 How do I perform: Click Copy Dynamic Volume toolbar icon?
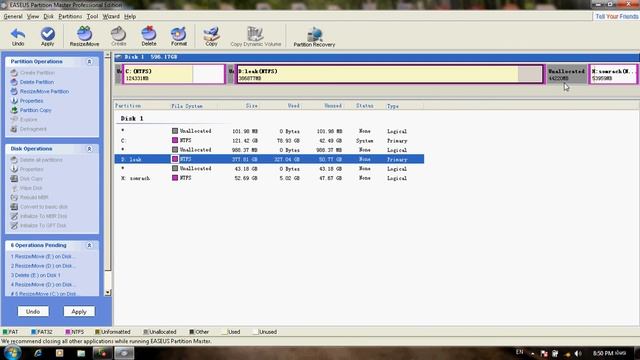pyautogui.click(x=256, y=36)
